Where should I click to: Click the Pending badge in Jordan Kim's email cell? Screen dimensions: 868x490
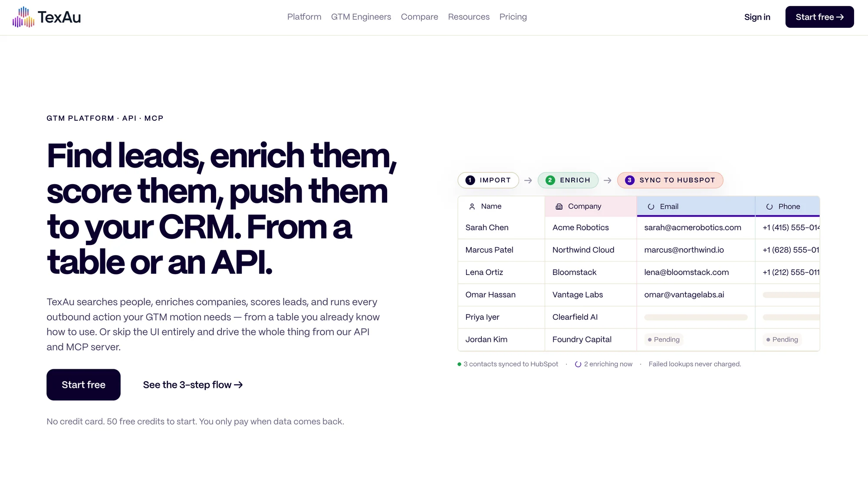(x=664, y=340)
